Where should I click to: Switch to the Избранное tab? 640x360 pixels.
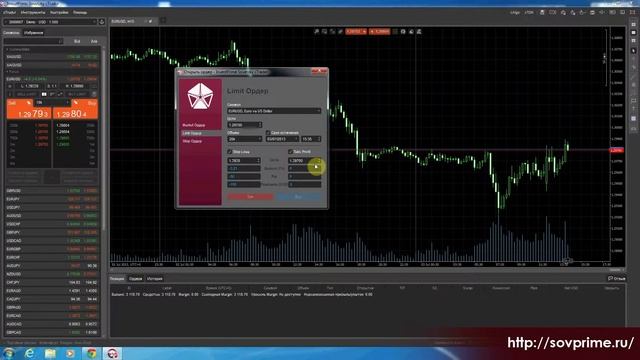coord(34,33)
